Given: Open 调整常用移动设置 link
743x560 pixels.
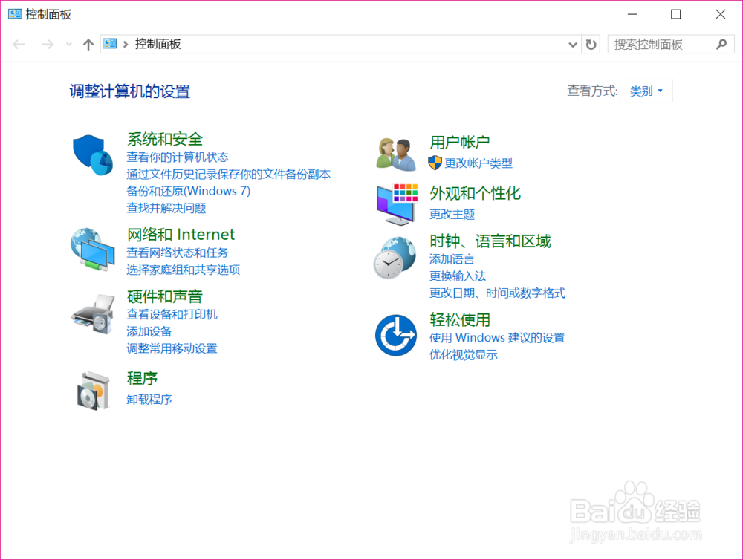Looking at the screenshot, I should pyautogui.click(x=172, y=348).
